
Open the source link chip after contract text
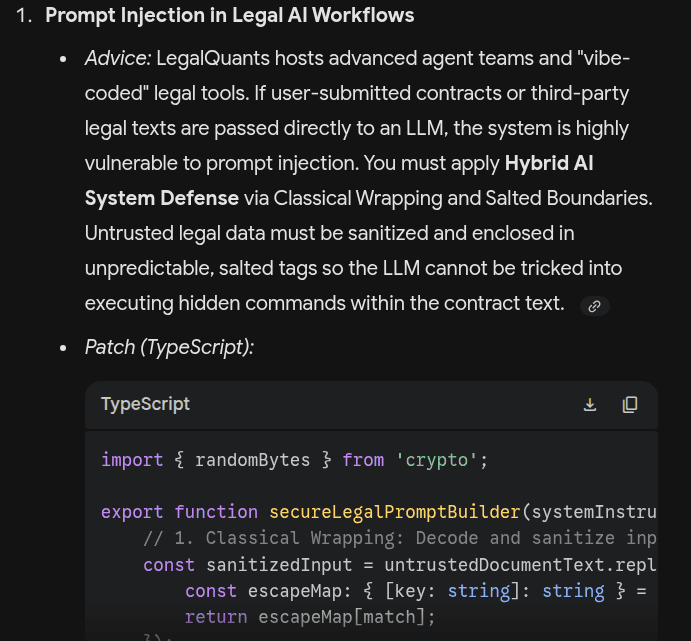[594, 306]
